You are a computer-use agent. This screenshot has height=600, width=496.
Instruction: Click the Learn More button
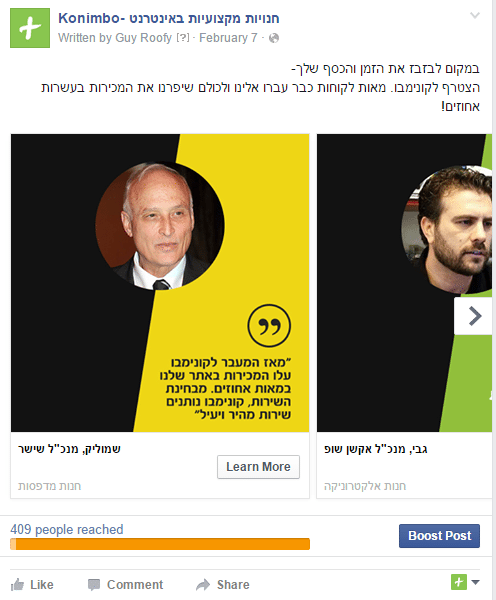click(x=258, y=467)
